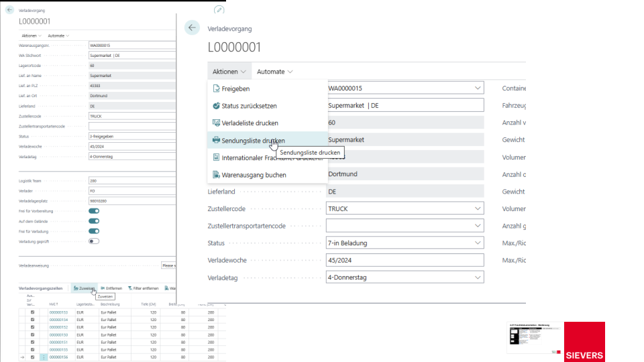Click the Status 3-freigegeben field on the left page

click(132, 136)
